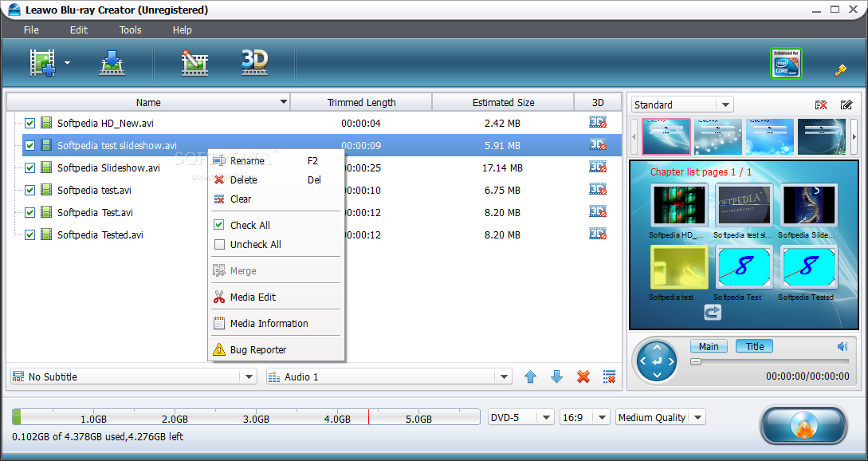Select the first pink-bordered menu template thumbnail
Image resolution: width=868 pixels, height=461 pixels.
coord(666,136)
